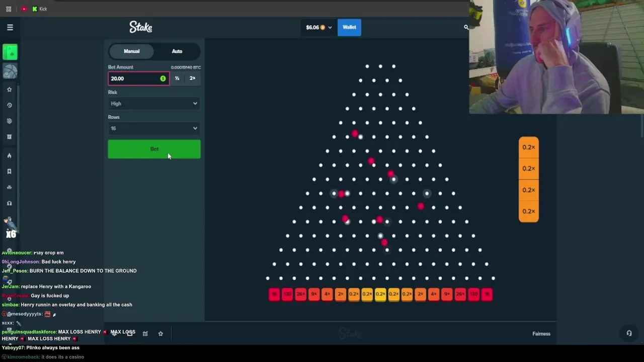Click chat message "replace Henry with a Kangaroo"
The width and height of the screenshot is (644, 362).
click(x=56, y=287)
